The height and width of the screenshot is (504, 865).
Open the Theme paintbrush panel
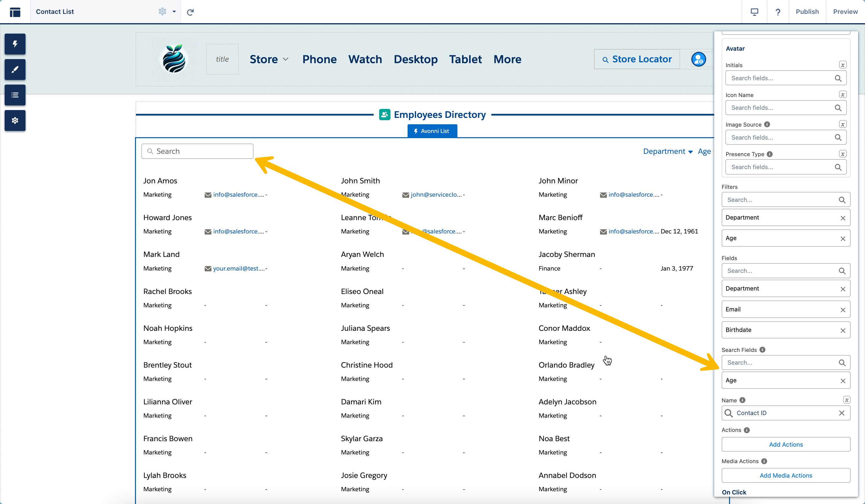click(15, 70)
